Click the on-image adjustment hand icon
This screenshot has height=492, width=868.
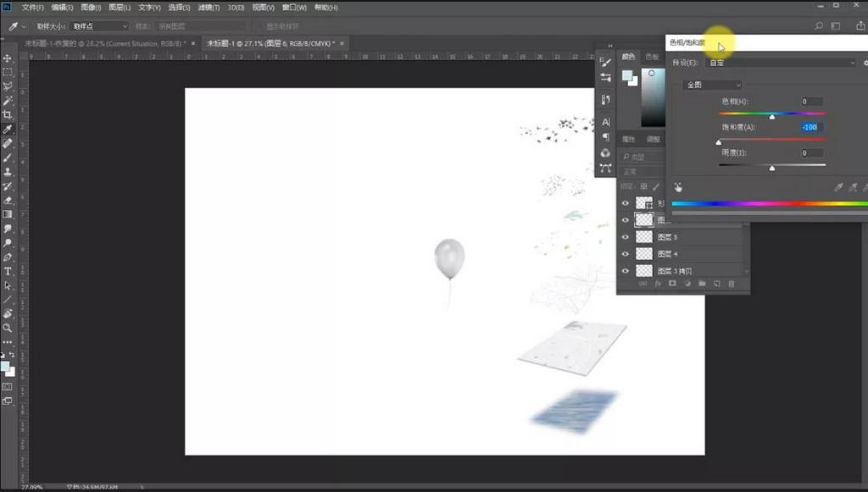pos(678,187)
